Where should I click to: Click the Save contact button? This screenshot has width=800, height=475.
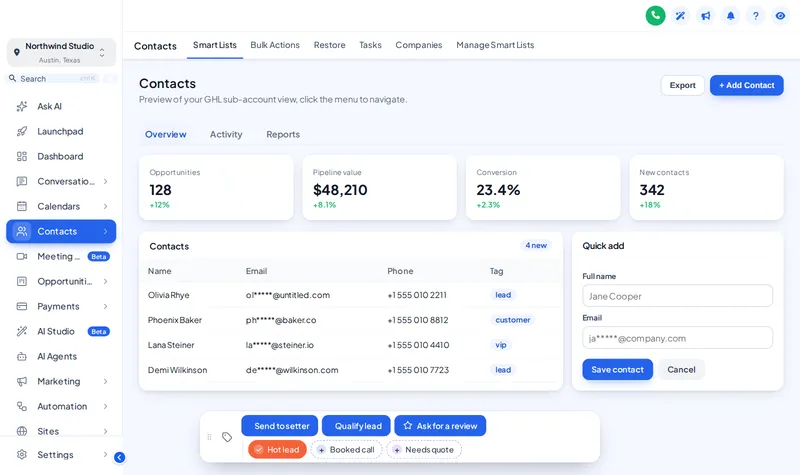(x=617, y=369)
